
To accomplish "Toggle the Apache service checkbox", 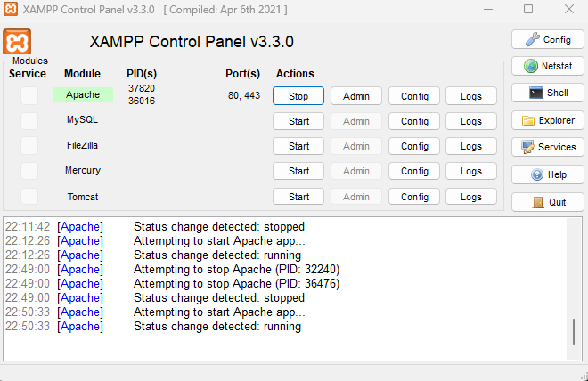I will point(29,95).
